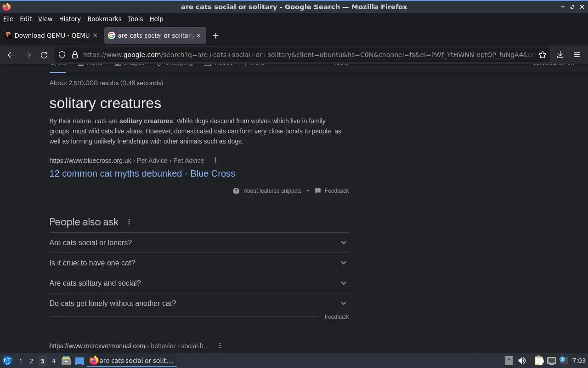Screen dimensions: 588x368
Task: Click the removable media tray icon
Action: 509,361
